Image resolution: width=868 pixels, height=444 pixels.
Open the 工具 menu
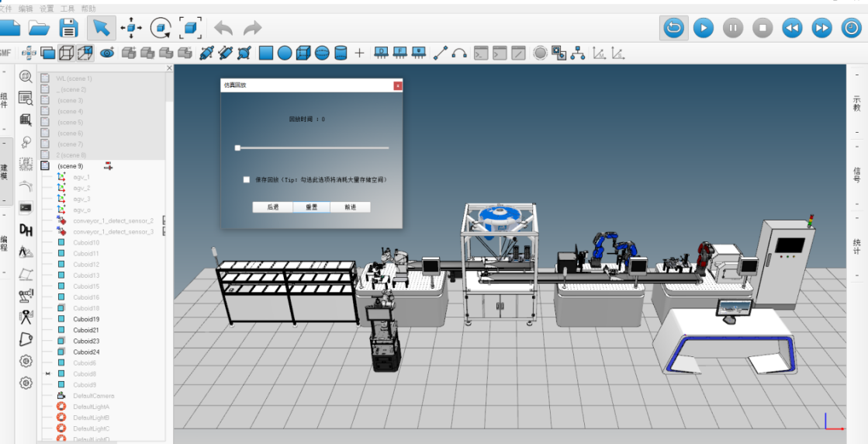click(x=67, y=9)
